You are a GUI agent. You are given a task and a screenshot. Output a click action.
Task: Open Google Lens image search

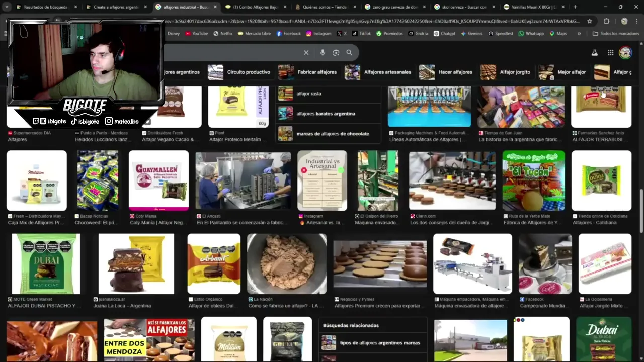pos(336,53)
